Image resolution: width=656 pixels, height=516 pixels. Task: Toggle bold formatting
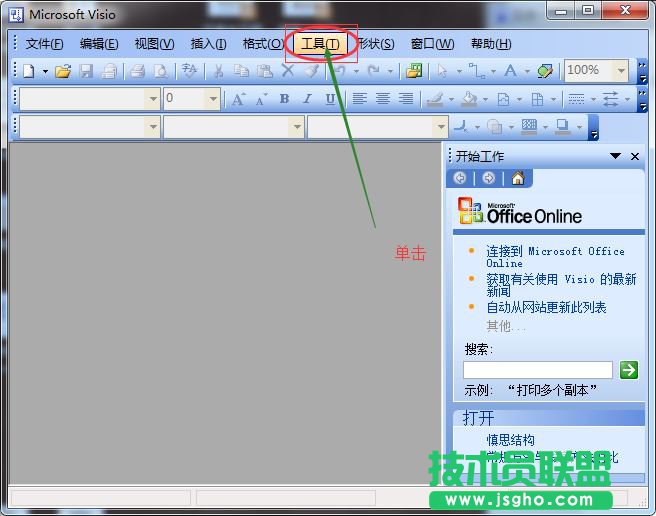coord(284,99)
